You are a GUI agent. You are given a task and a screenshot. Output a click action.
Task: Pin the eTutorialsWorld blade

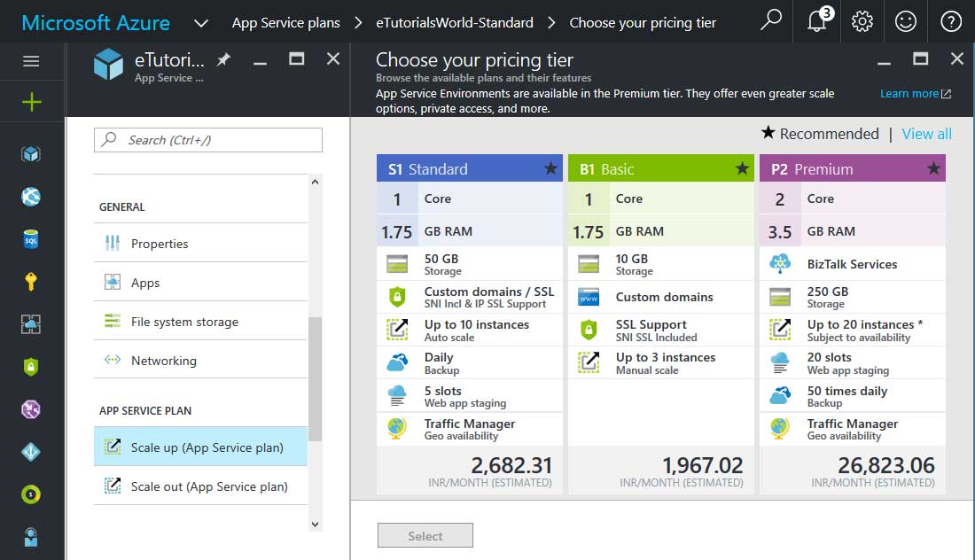pyautogui.click(x=224, y=59)
